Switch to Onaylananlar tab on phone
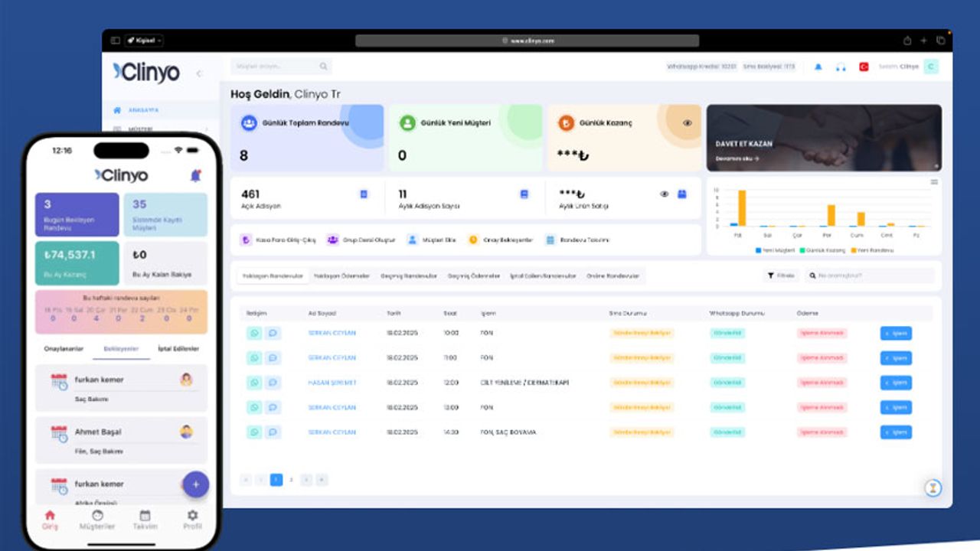Screen dimensions: 980x551 pyautogui.click(x=64, y=348)
